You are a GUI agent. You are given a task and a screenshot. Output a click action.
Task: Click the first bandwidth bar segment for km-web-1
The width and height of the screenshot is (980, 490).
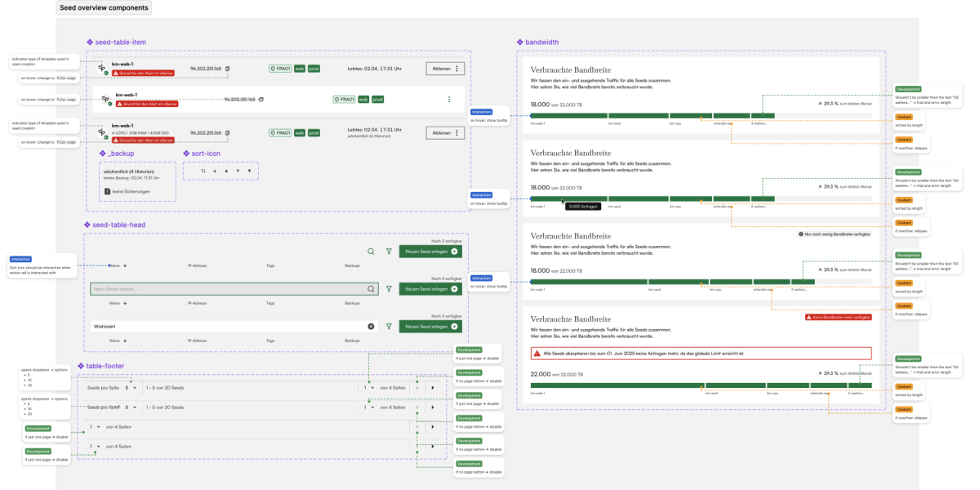click(x=568, y=116)
